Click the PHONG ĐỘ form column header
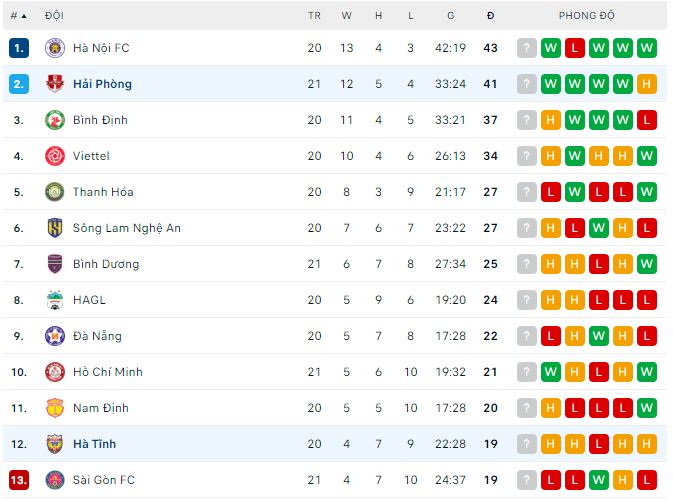The width and height of the screenshot is (673, 501). [x=587, y=16]
